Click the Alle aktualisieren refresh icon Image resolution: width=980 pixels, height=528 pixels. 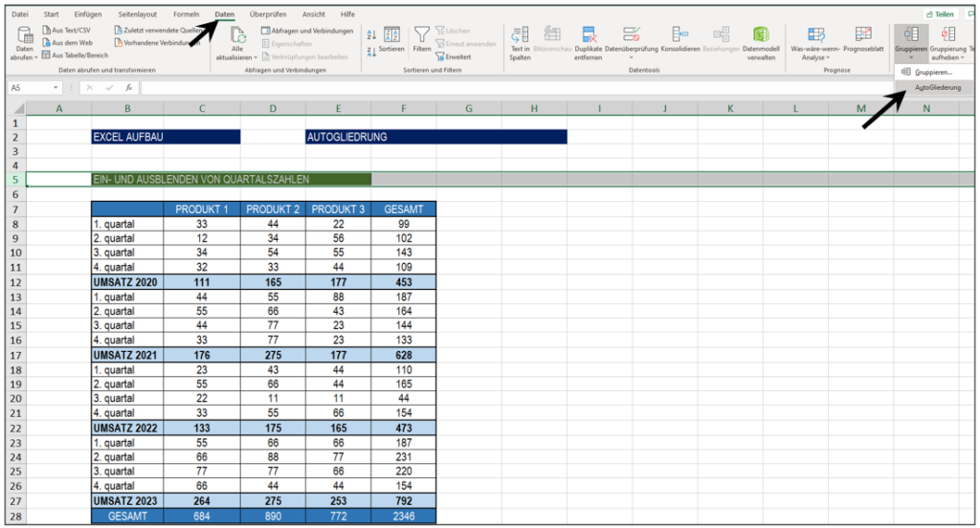[x=237, y=35]
